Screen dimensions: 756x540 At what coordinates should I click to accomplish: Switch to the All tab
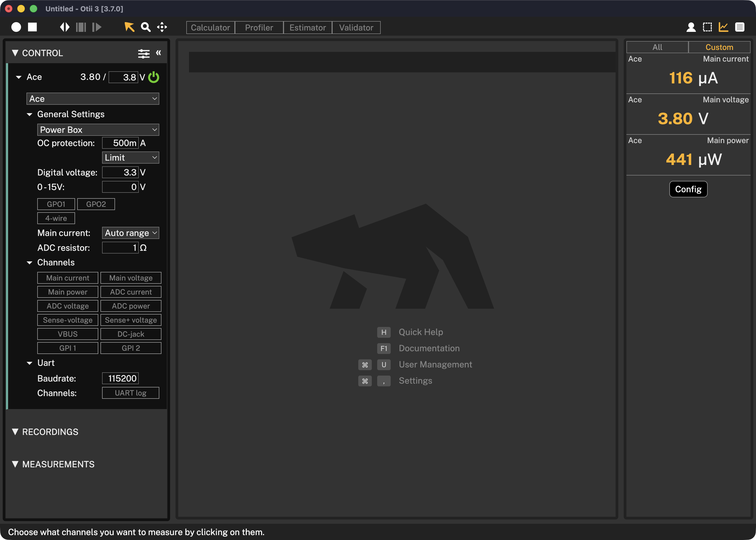pos(657,47)
